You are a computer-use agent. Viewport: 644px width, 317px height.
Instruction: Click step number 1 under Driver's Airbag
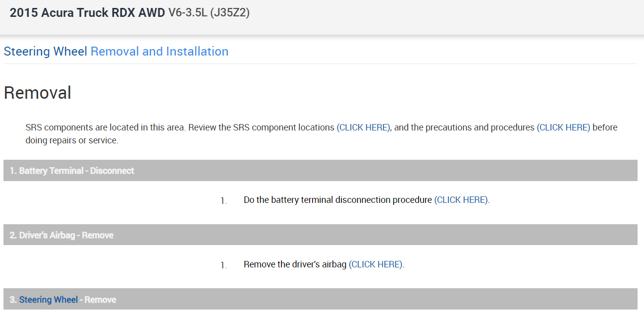tap(223, 265)
